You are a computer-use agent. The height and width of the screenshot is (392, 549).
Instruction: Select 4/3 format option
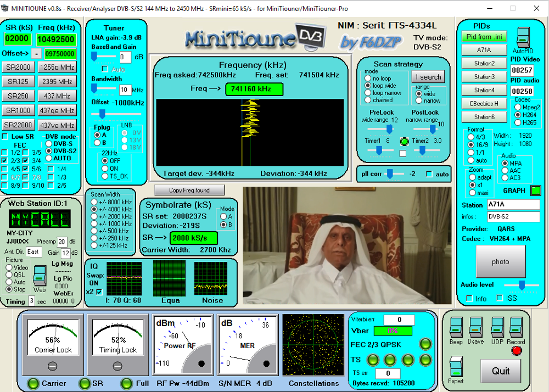(471, 137)
